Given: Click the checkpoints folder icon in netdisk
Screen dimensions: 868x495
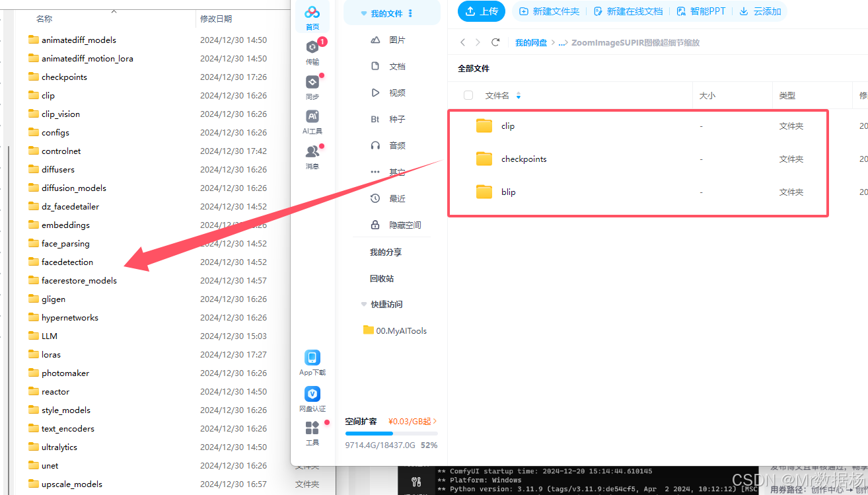Looking at the screenshot, I should [484, 159].
